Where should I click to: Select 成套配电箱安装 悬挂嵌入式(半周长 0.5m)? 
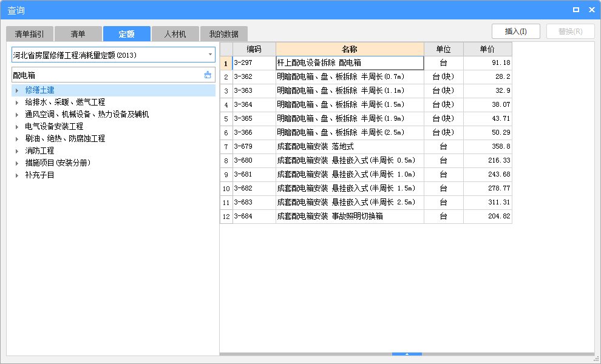[x=350, y=161]
